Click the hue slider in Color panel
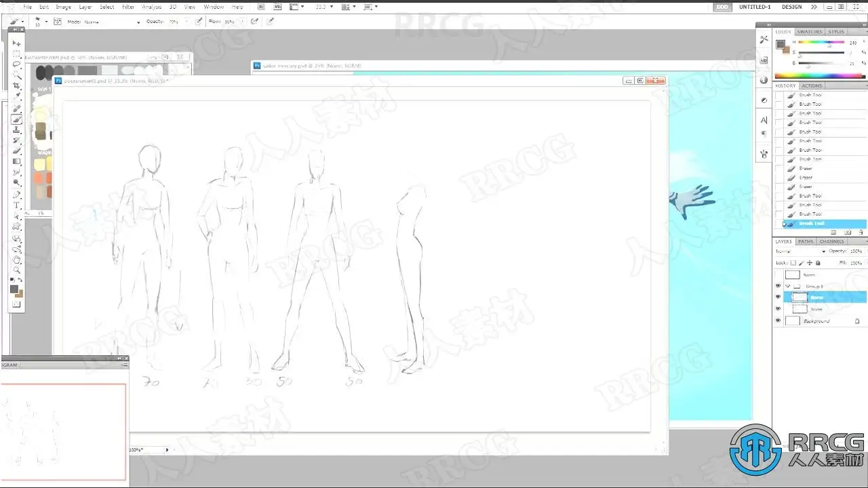 coord(822,43)
